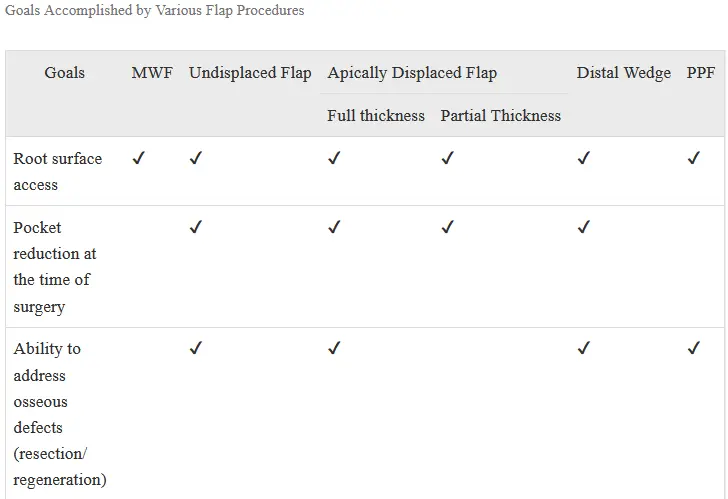The image size is (728, 499).
Task: Click Full thickness checkmark for Pocket reduction row
Action: (334, 227)
